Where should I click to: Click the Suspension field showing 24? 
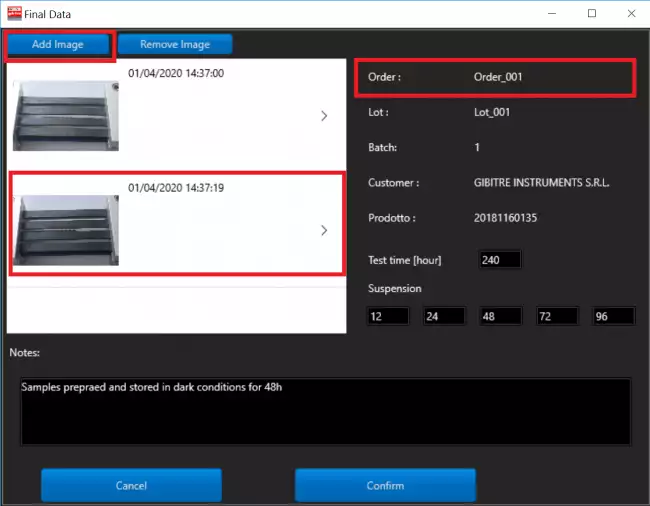pyautogui.click(x=443, y=316)
